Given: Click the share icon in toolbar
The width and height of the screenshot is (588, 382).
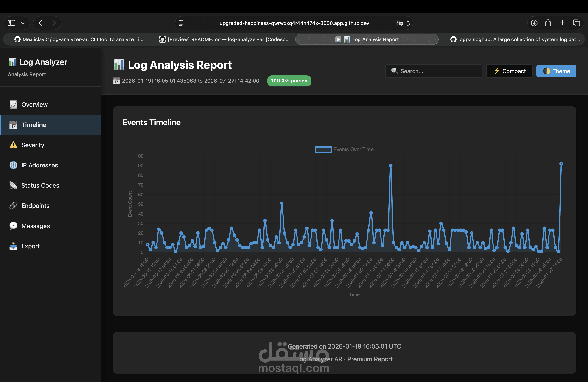Looking at the screenshot, I should (548, 23).
